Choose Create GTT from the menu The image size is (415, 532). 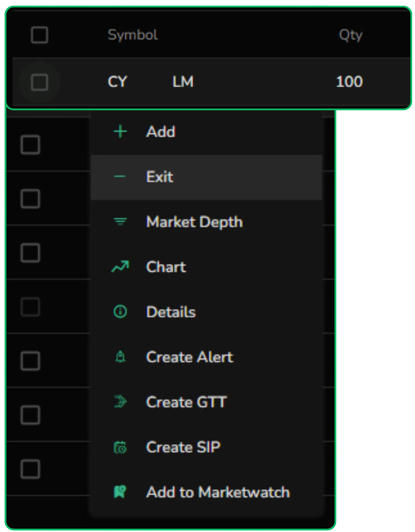pos(187,402)
